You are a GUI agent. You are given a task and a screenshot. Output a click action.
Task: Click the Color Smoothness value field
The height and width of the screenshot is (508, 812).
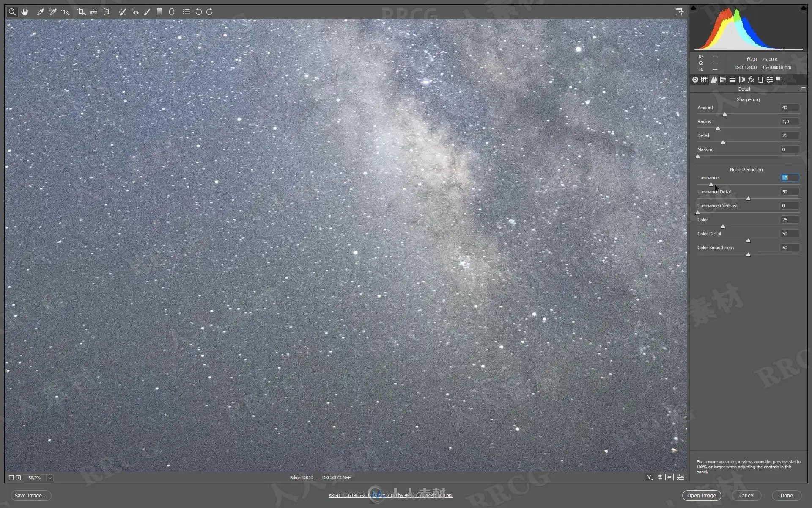click(x=790, y=248)
